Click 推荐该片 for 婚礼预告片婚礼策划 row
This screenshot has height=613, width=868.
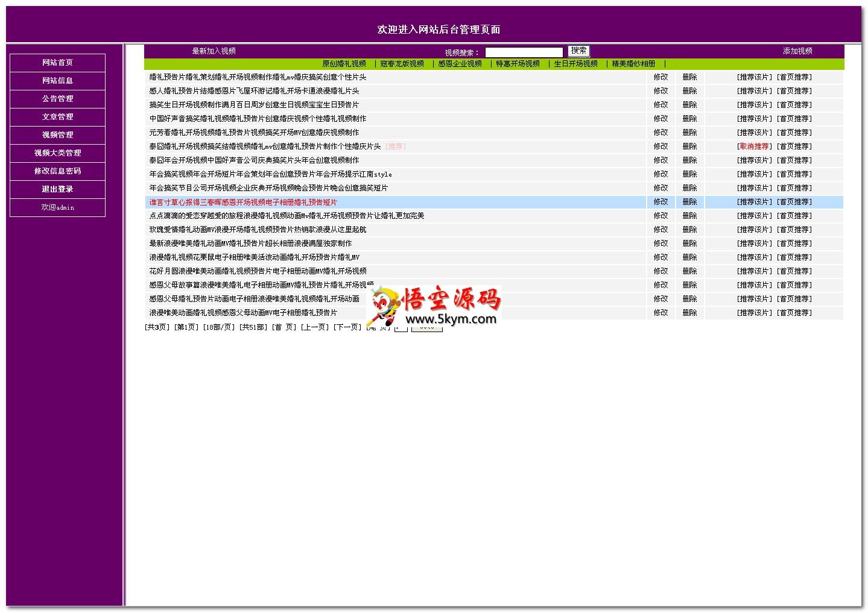pos(754,77)
